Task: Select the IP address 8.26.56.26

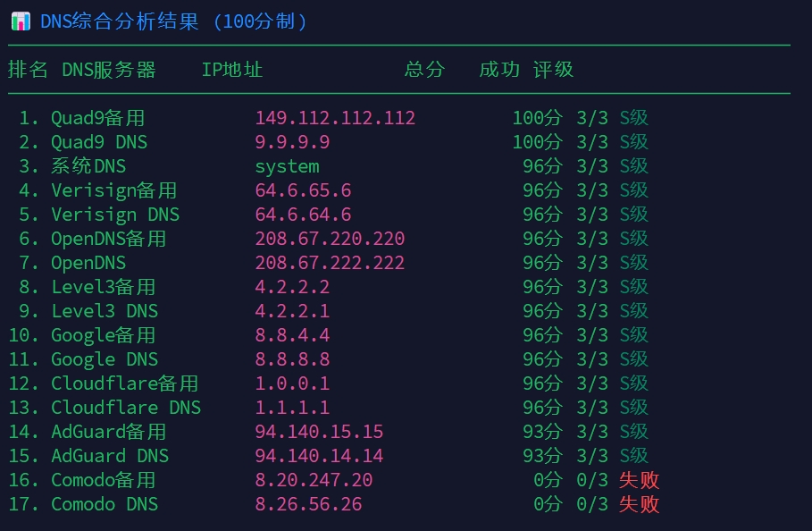Action: coord(308,504)
